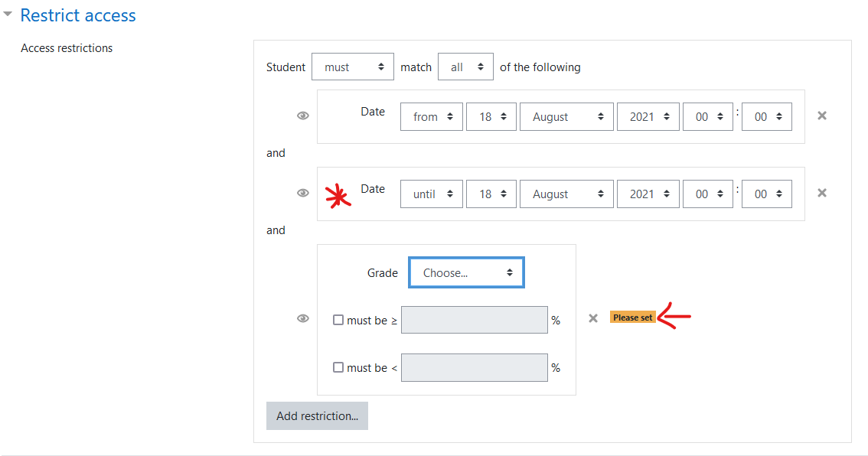868x456 pixels.
Task: Toggle eye icon for the grade restriction
Action: [x=303, y=319]
